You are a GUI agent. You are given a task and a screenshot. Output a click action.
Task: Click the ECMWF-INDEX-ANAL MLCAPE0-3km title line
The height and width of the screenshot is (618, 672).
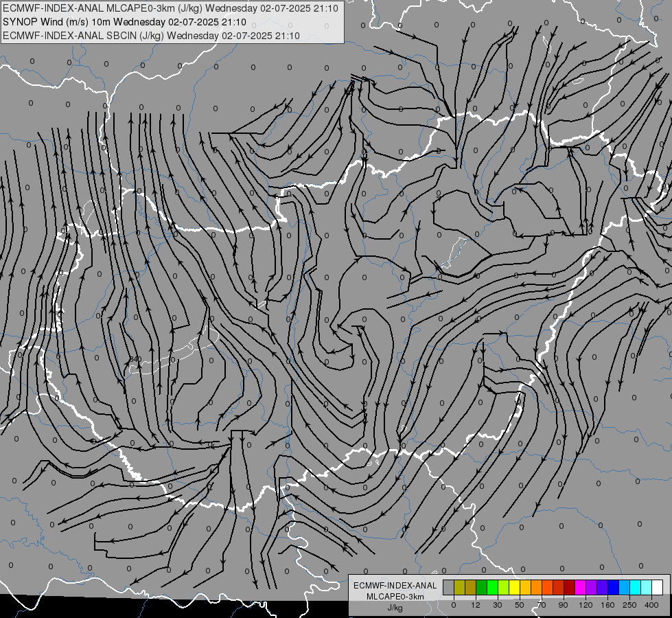coord(170,8)
